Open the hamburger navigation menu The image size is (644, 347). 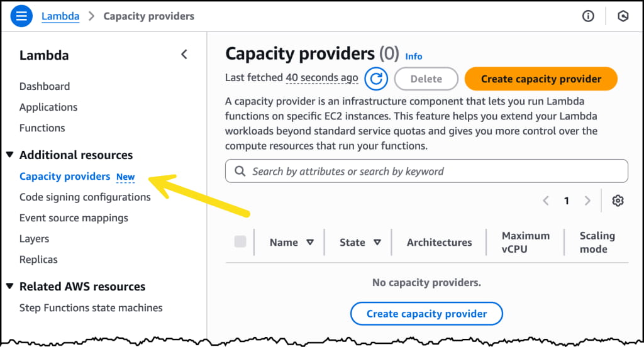[x=21, y=16]
